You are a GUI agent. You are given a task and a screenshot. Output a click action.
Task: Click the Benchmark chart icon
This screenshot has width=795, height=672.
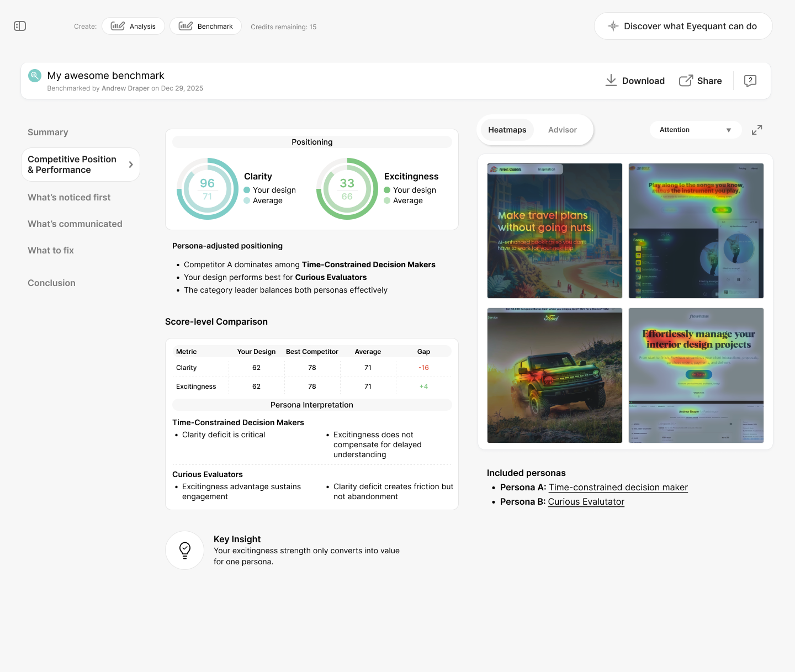(185, 26)
